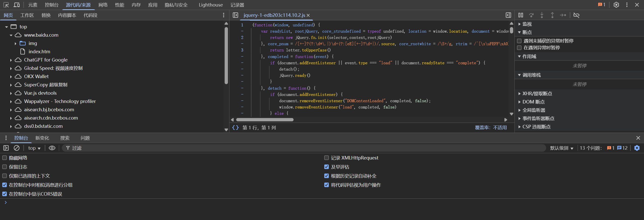Uncheck 在控制台中显示CORS错误 checkbox

click(5, 194)
